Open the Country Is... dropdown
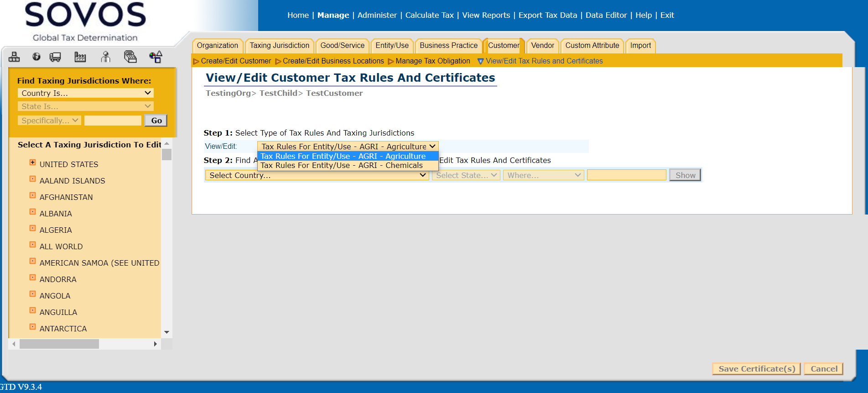The height and width of the screenshot is (393, 868). (x=85, y=93)
